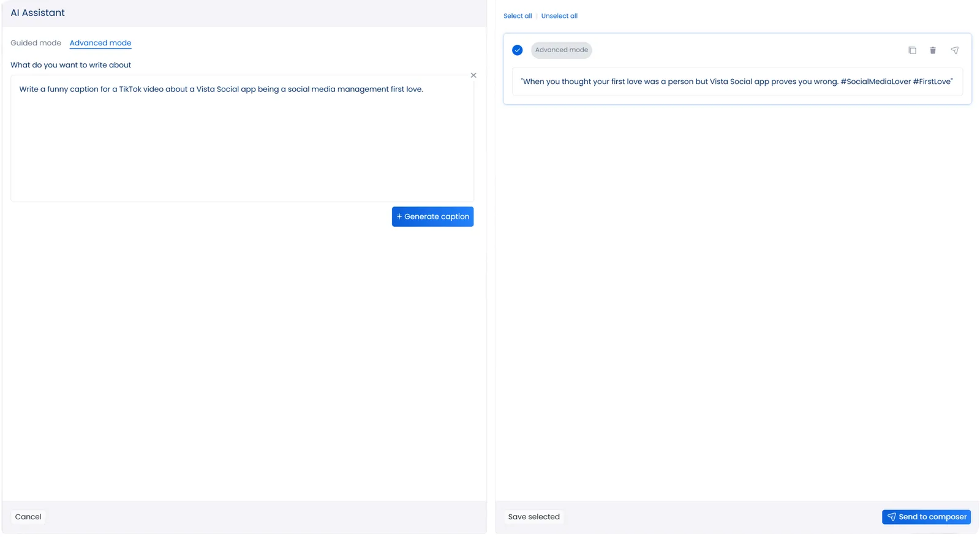Delete the generated caption with trash icon
The image size is (980, 537).
(933, 50)
